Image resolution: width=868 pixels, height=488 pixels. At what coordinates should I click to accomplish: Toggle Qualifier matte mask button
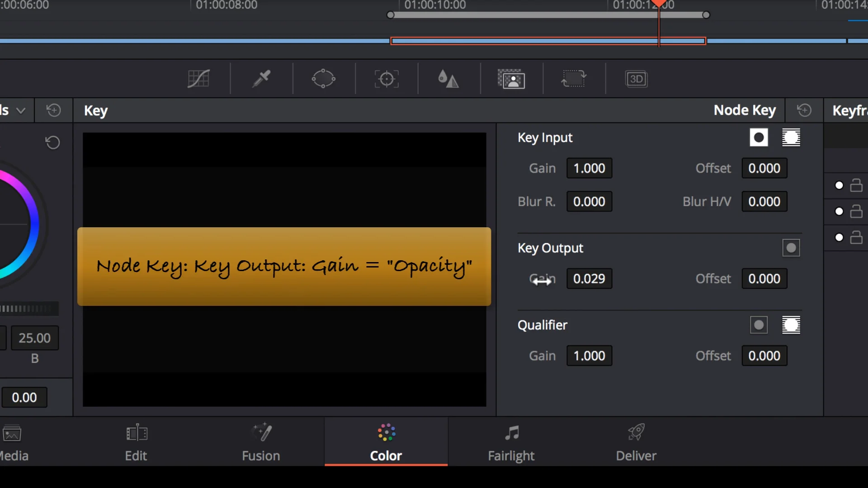click(x=791, y=325)
